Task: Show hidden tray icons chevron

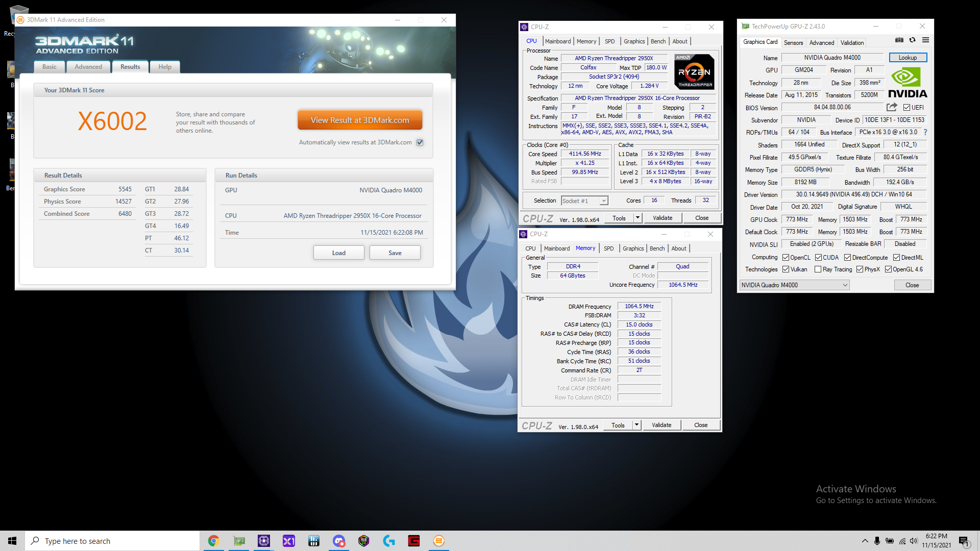Action: click(865, 541)
